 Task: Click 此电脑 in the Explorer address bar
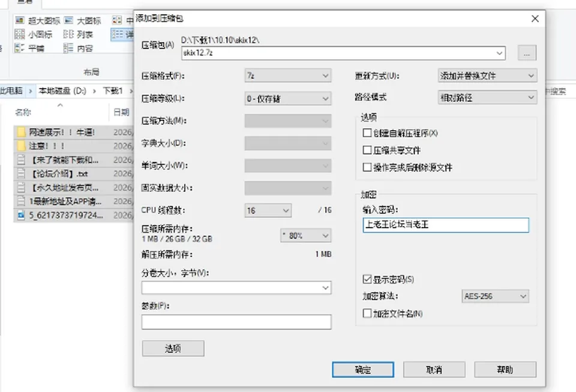[x=11, y=91]
